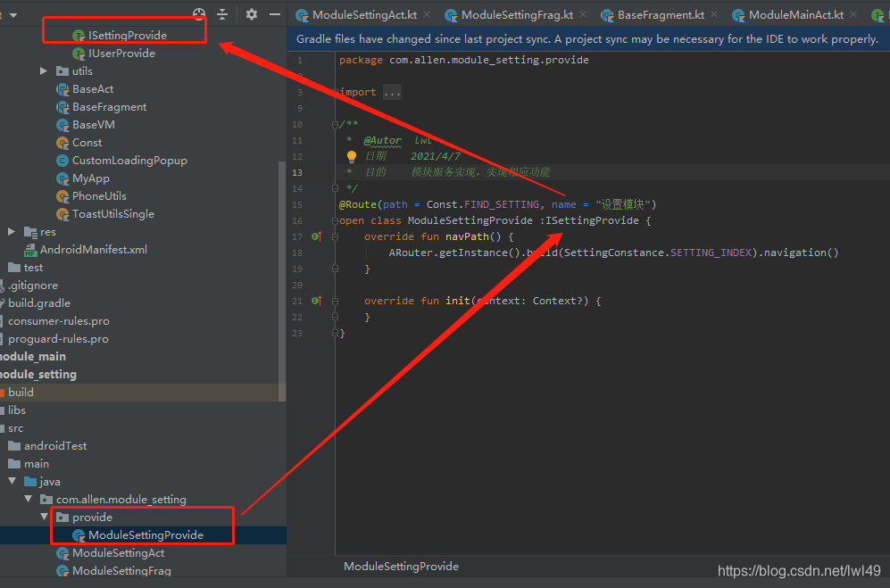
Task: Switch to ModuleSettingAct.kt tab
Action: (x=363, y=15)
